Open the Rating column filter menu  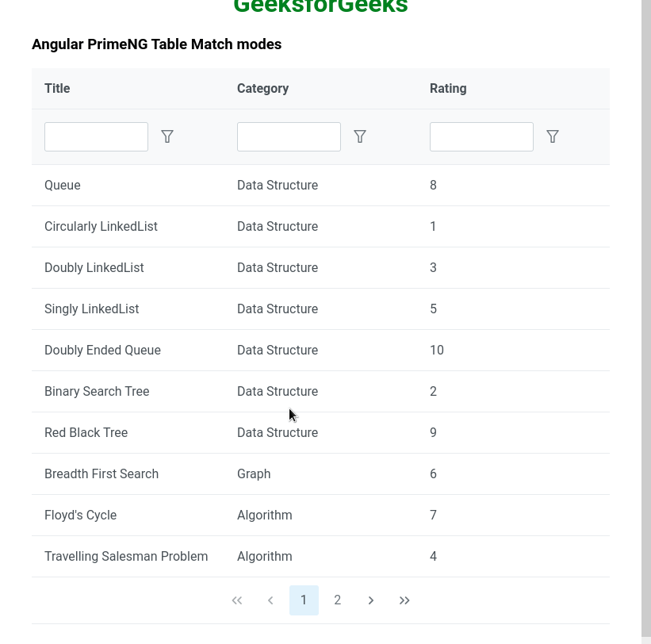point(553,136)
